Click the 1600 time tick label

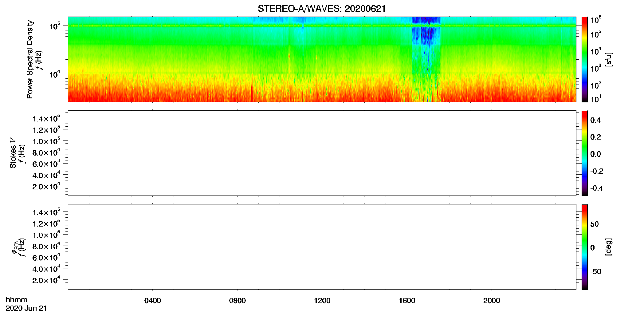tap(407, 301)
